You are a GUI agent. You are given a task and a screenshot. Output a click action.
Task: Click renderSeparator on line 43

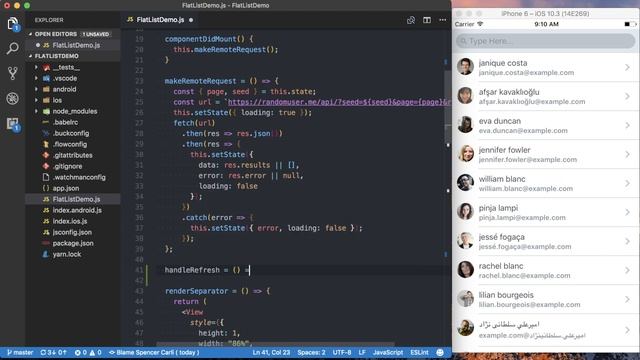click(196, 291)
